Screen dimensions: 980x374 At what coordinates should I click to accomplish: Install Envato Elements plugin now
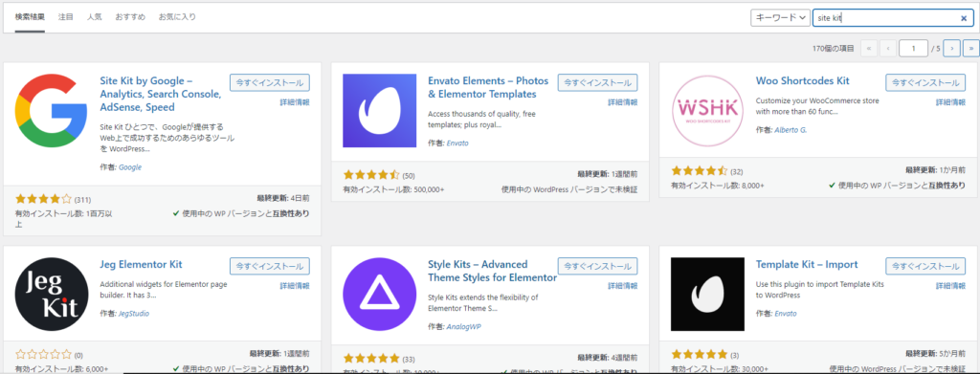pyautogui.click(x=597, y=82)
